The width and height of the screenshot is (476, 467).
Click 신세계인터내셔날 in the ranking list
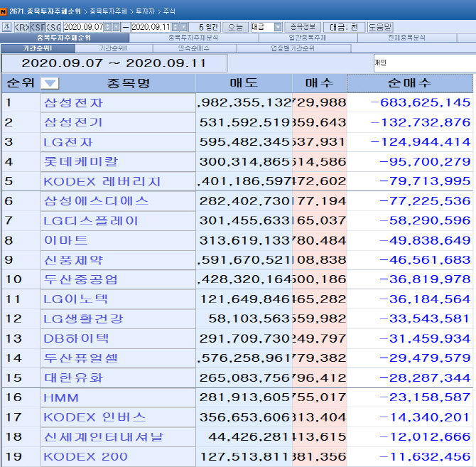pyautogui.click(x=104, y=437)
